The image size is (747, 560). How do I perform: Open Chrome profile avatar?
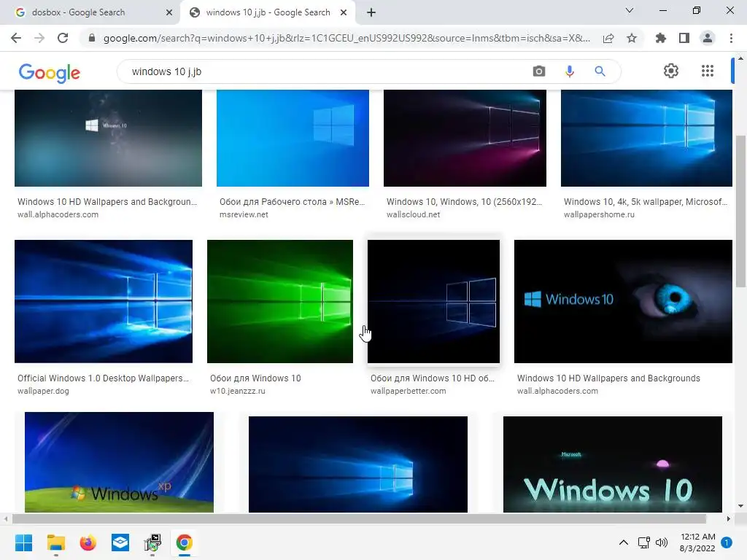[708, 38]
